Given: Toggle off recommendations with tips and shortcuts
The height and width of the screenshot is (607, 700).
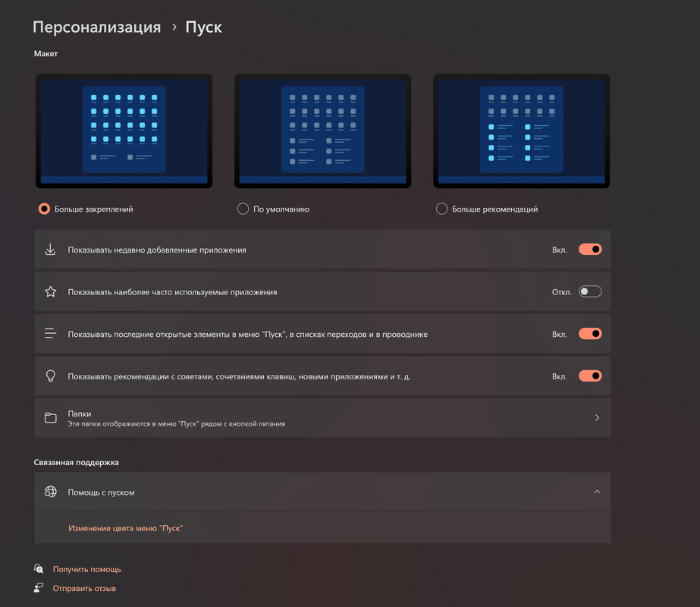Looking at the screenshot, I should [590, 376].
